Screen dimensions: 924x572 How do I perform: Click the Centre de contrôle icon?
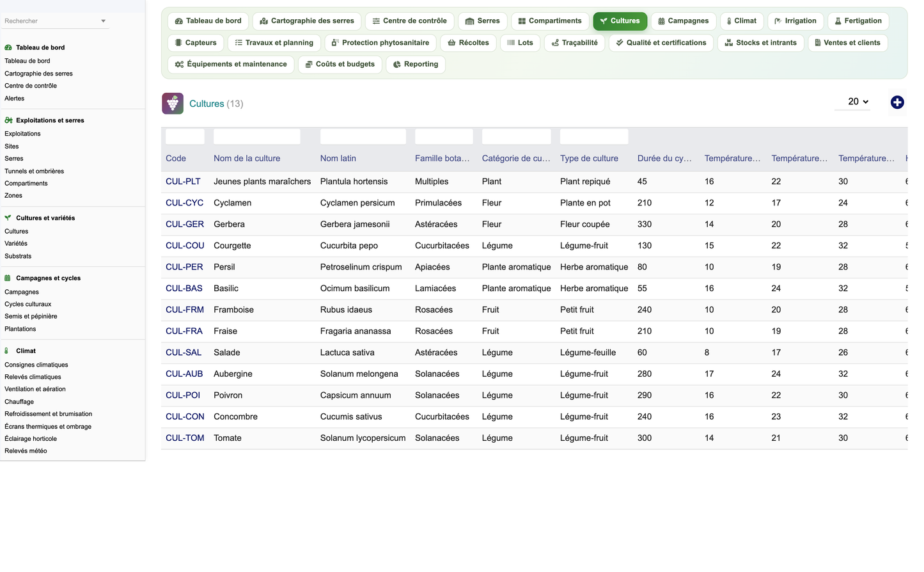(376, 21)
